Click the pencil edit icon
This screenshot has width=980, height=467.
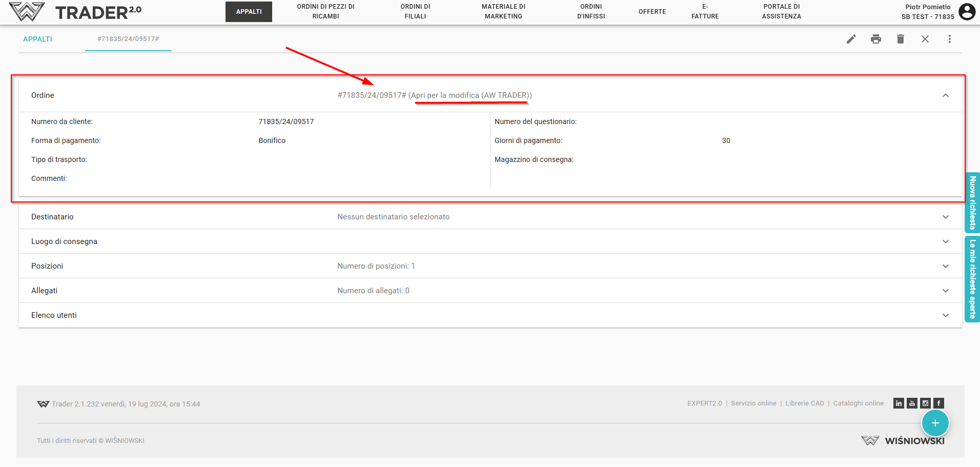tap(851, 39)
